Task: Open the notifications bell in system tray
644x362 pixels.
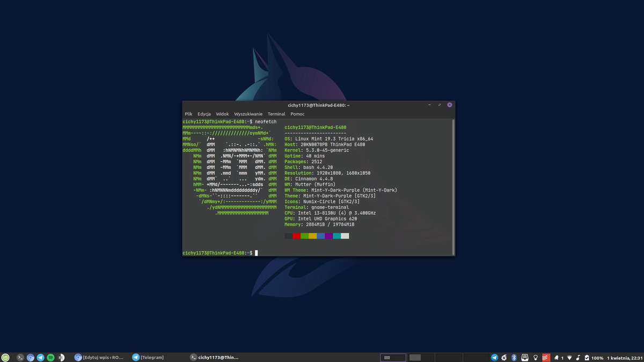Action: pyautogui.click(x=557, y=357)
